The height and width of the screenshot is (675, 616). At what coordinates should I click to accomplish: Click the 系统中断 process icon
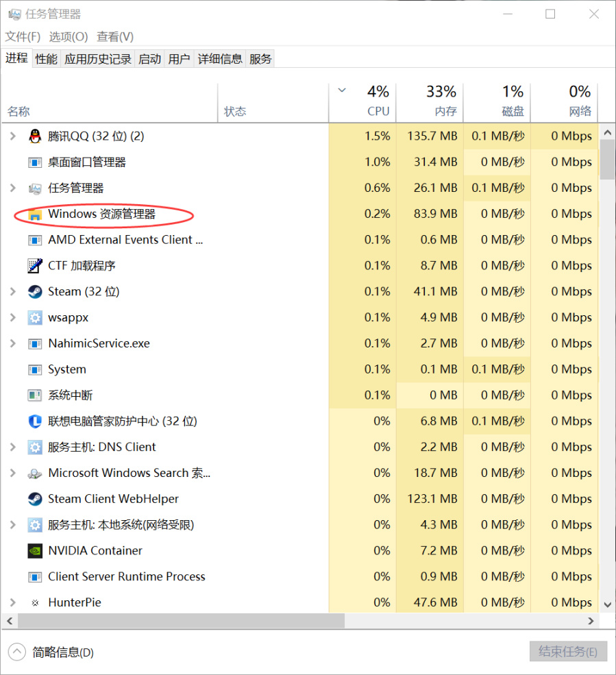(35, 395)
